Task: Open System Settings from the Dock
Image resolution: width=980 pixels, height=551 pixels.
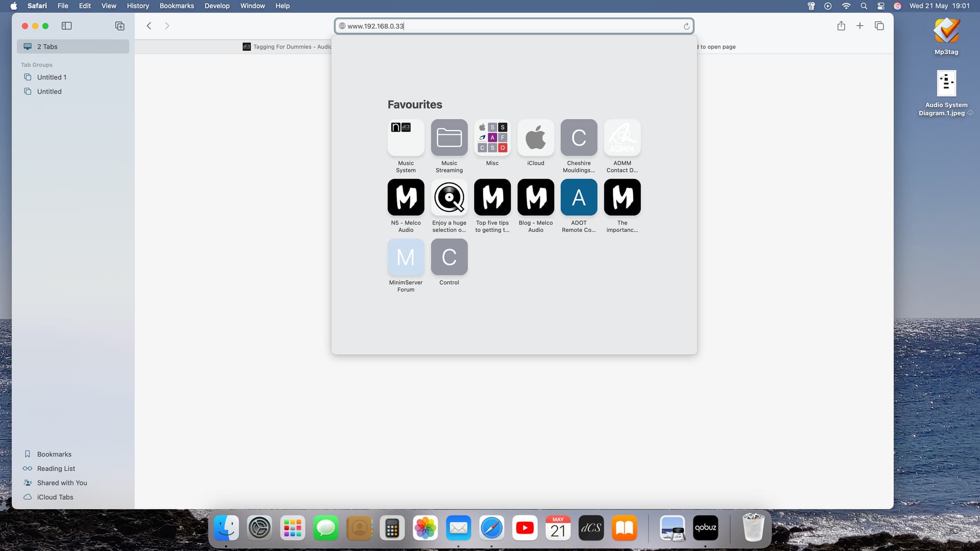Action: (259, 528)
